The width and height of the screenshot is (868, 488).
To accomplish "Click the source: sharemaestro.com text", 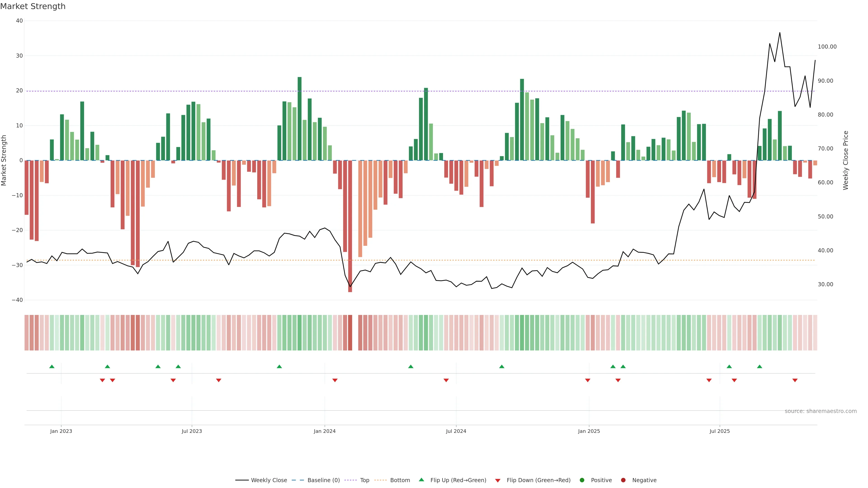I will [821, 411].
